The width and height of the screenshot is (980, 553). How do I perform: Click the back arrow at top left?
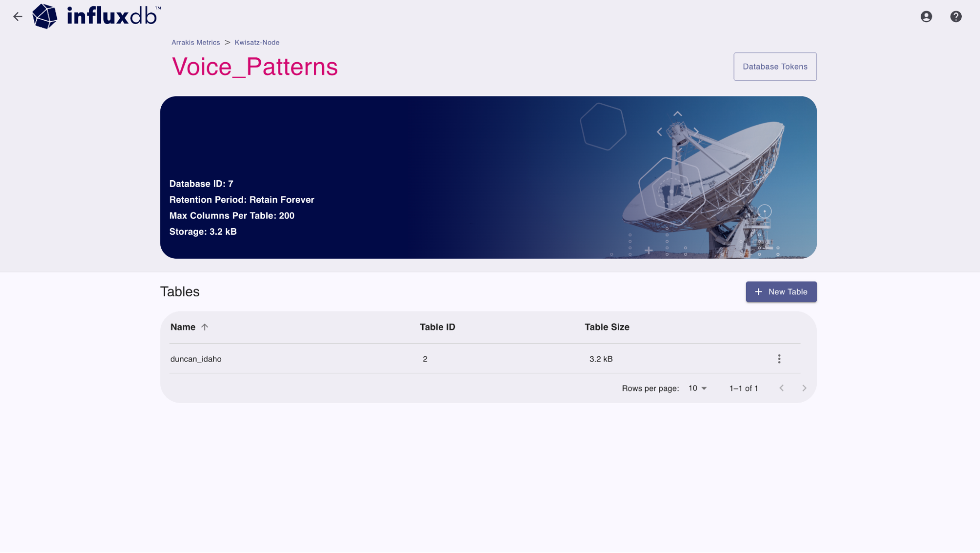coord(18,16)
